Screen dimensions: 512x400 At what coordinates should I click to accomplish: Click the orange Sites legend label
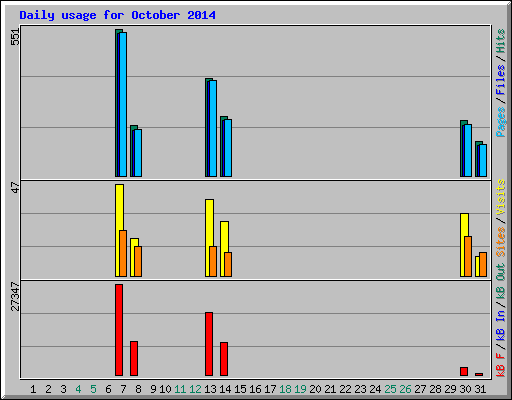point(500,242)
